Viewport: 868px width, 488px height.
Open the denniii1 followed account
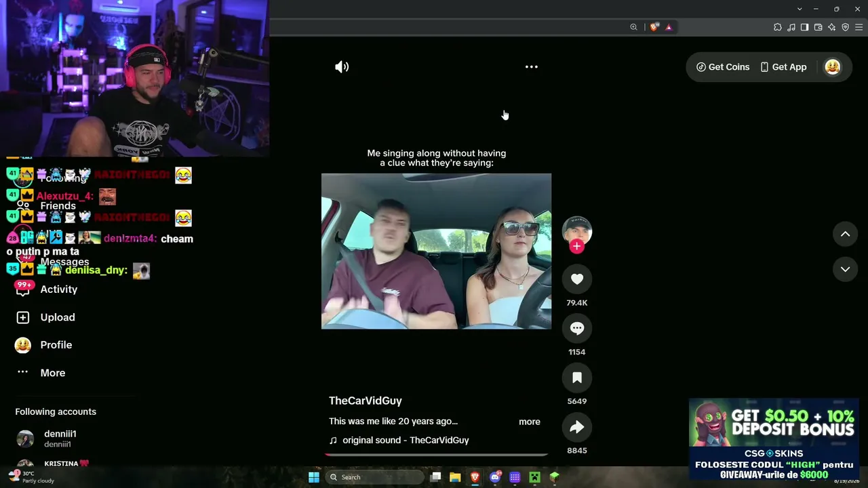[x=60, y=439]
